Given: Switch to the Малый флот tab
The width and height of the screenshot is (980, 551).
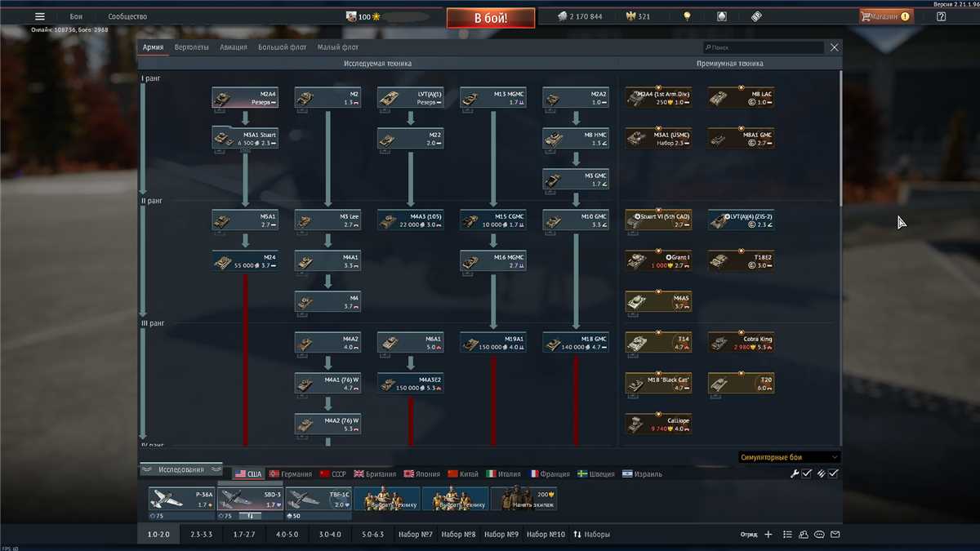Looking at the screenshot, I should (338, 47).
